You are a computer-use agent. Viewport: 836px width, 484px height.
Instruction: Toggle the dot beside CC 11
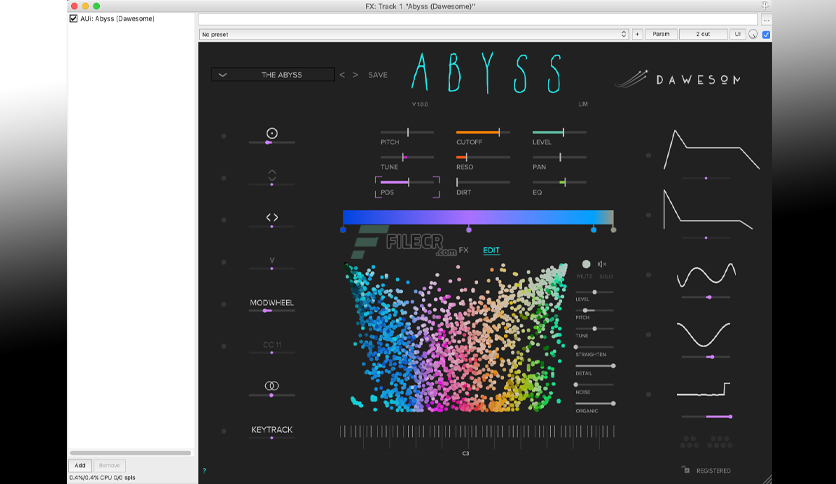[x=224, y=346]
